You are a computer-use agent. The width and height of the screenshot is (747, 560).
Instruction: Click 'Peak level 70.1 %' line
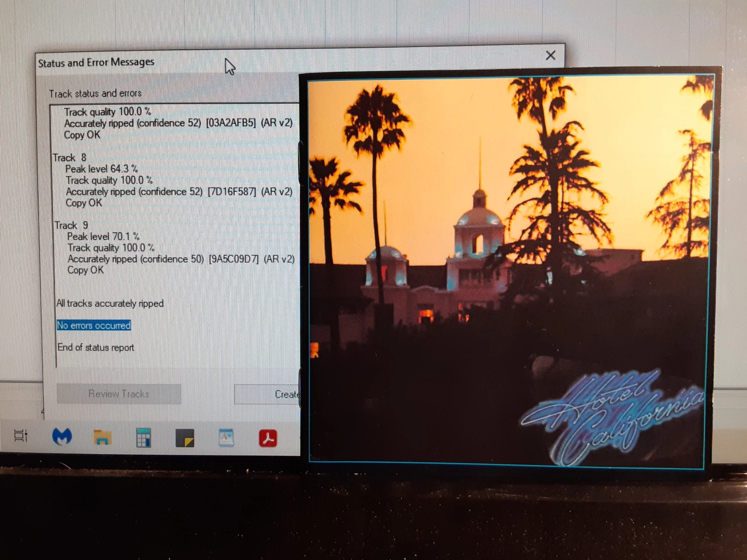pyautogui.click(x=104, y=236)
